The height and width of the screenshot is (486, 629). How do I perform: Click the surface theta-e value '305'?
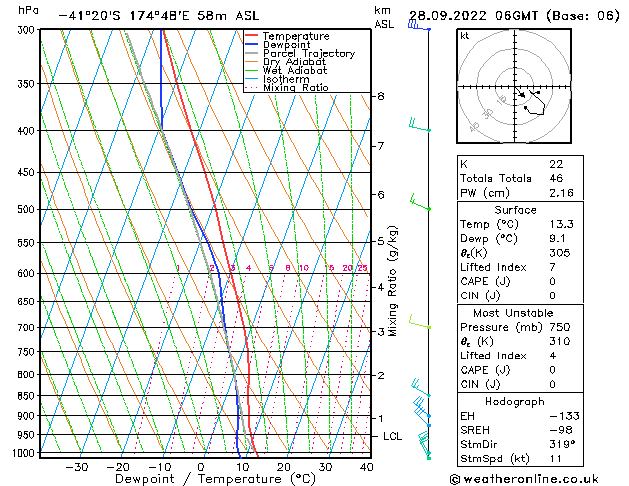[x=560, y=253]
